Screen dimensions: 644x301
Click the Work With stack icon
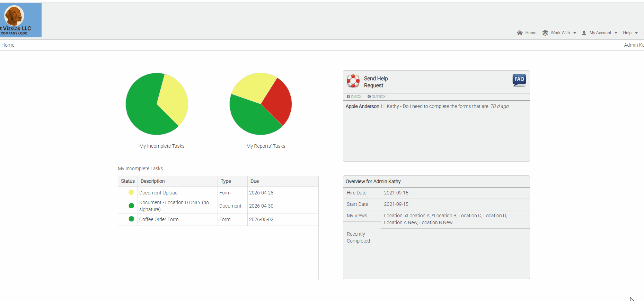click(x=545, y=33)
